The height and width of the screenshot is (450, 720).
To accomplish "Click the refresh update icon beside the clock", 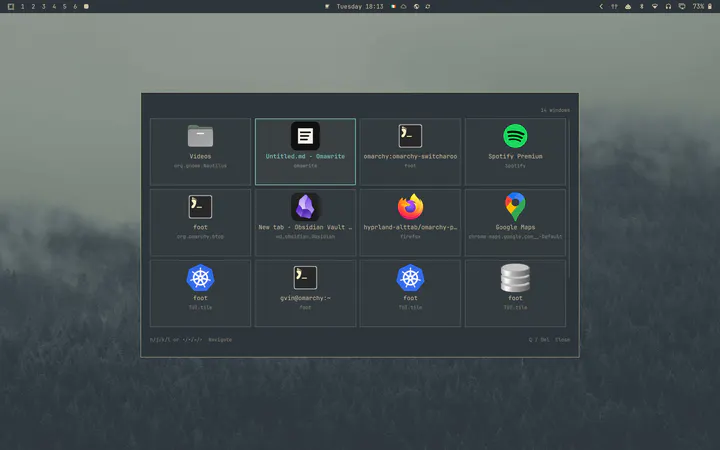I will [x=428, y=6].
